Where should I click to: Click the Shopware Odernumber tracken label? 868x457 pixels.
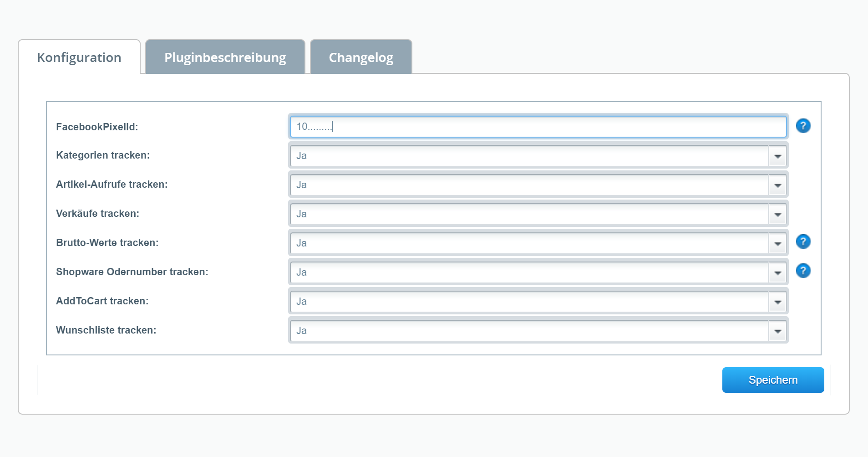(x=132, y=272)
